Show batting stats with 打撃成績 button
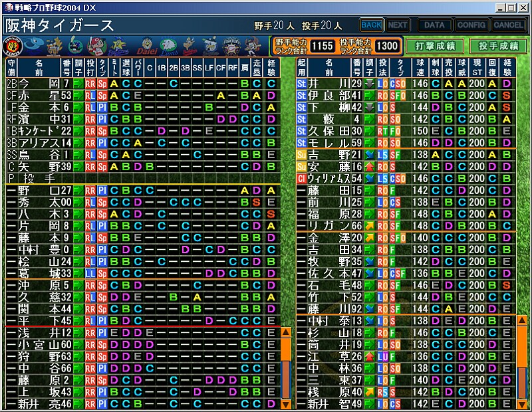532x412 pixels. tap(436, 46)
